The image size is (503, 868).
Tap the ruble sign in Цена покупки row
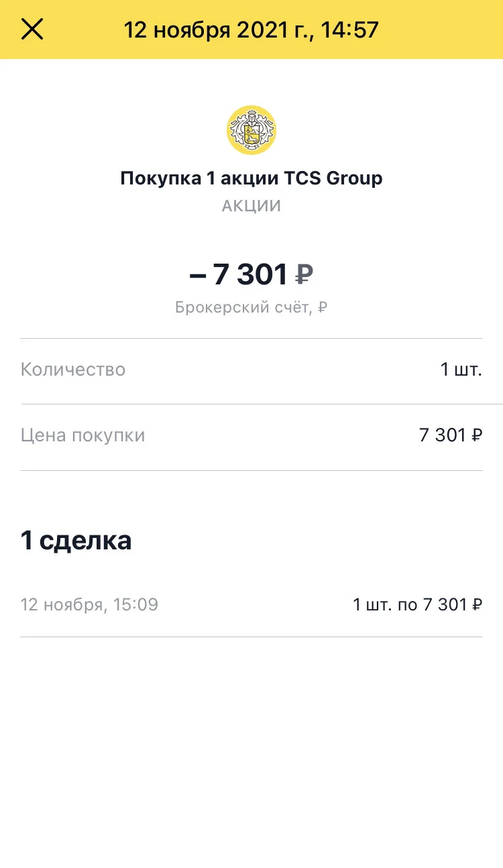[x=477, y=435]
